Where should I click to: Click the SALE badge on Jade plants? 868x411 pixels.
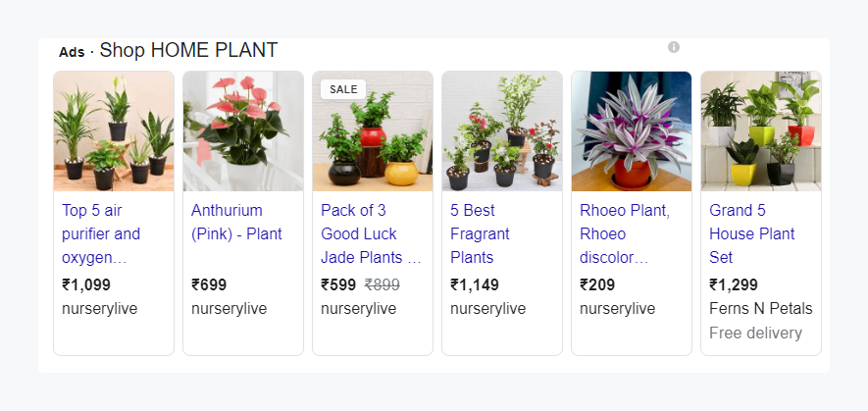(343, 89)
